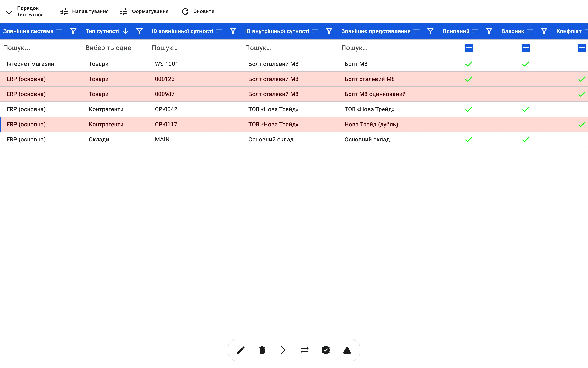Screen dimensions: 588x368
Task: Click the warning triangle icon in bottom toolbar
Action: [347, 350]
